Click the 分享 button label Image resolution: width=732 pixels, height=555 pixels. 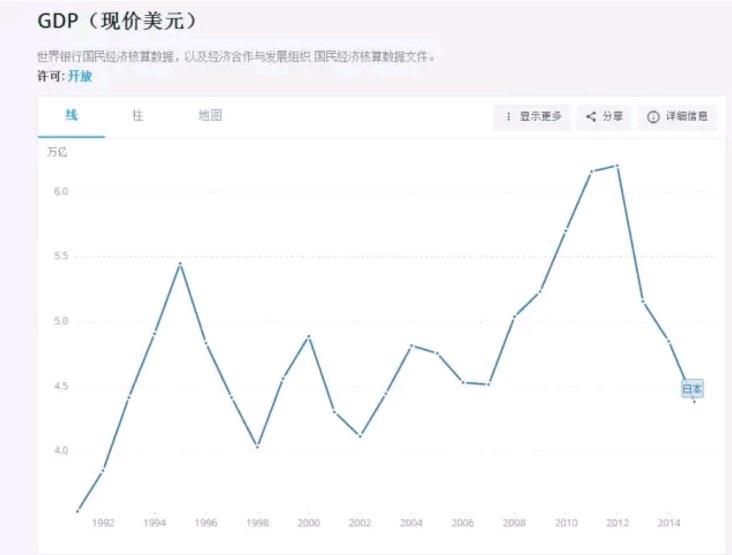pyautogui.click(x=613, y=117)
